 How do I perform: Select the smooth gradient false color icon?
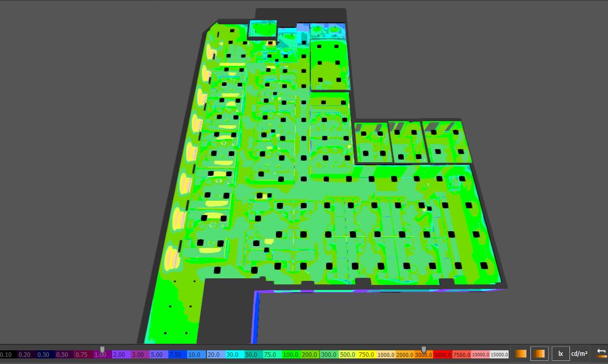coord(520,354)
